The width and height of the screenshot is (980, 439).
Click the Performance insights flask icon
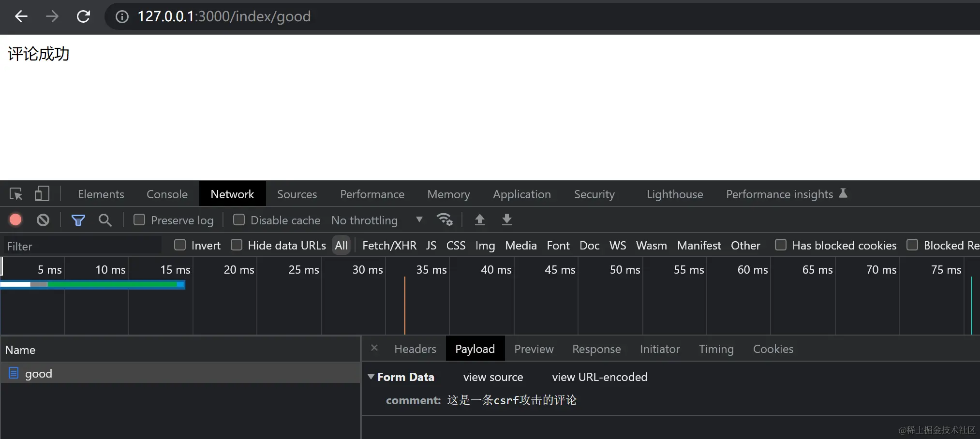click(x=843, y=193)
